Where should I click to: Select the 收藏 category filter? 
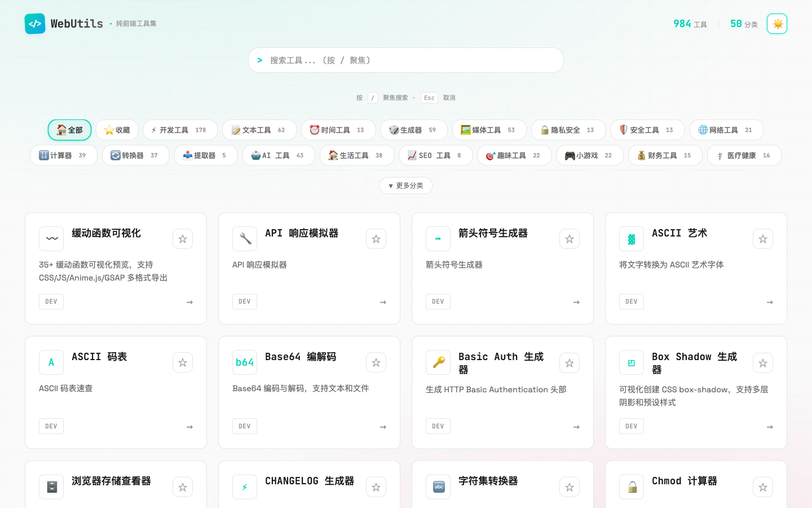(x=117, y=129)
